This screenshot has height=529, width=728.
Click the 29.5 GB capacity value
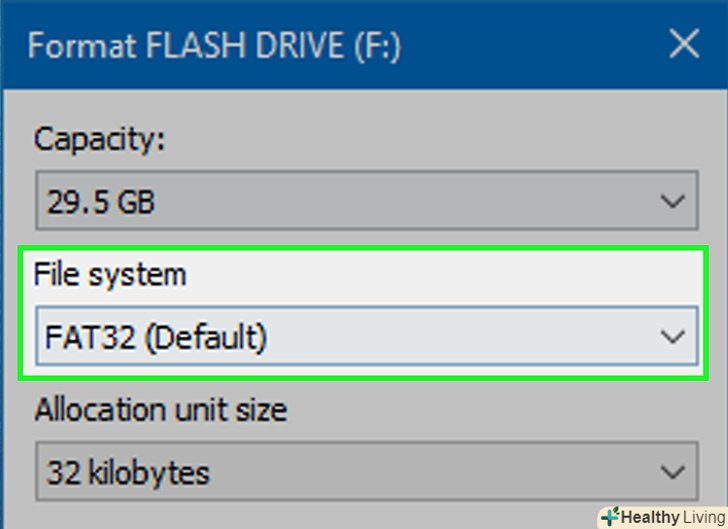point(101,203)
